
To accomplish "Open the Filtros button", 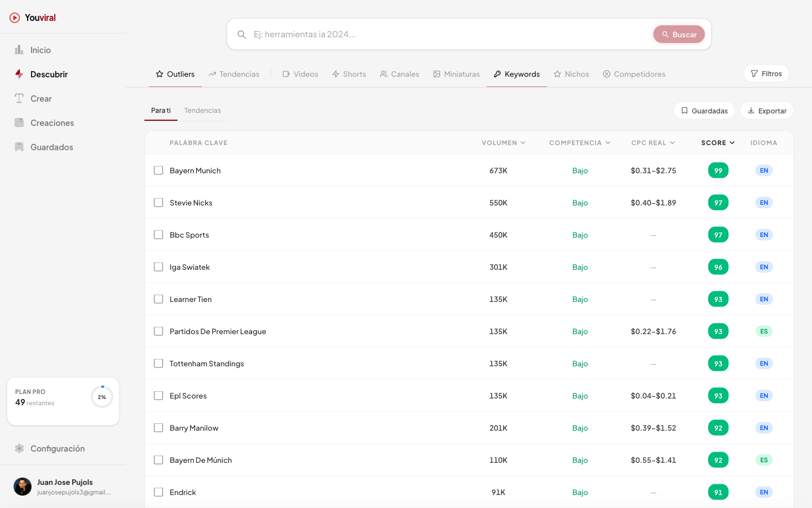I will 766,73.
